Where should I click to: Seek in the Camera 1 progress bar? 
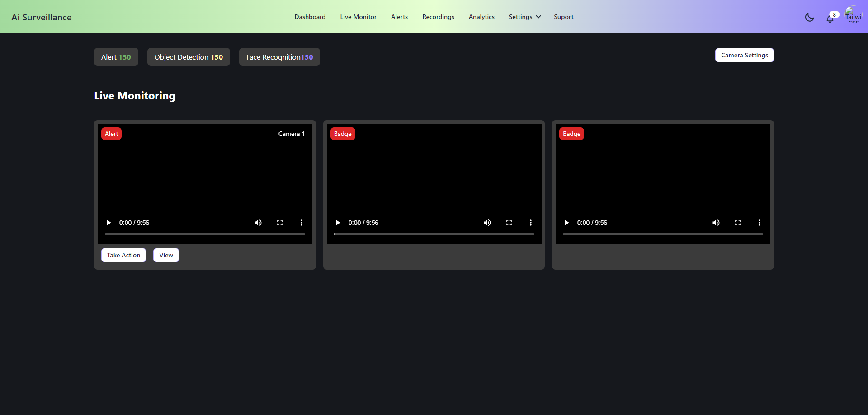click(205, 234)
